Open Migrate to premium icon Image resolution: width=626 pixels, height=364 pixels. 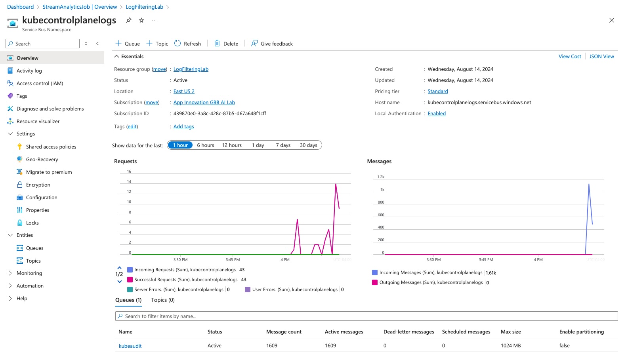pos(20,172)
